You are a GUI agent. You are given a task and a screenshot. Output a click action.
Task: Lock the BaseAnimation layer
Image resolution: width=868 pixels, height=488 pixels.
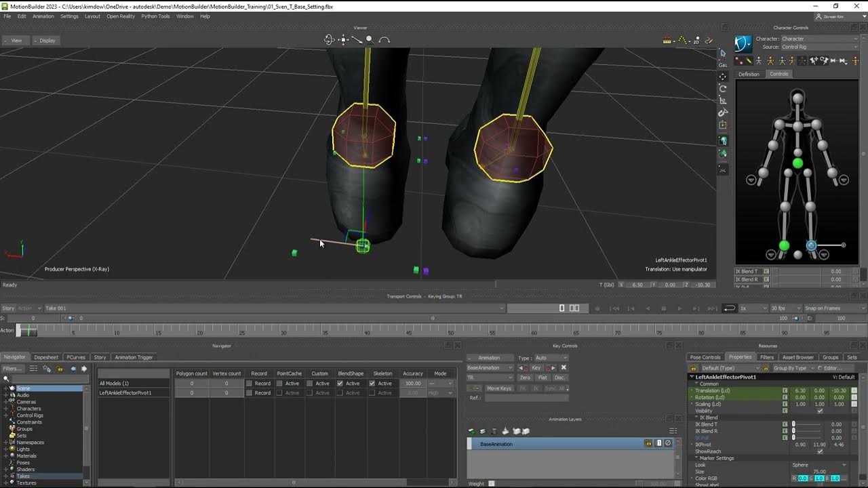(x=648, y=443)
